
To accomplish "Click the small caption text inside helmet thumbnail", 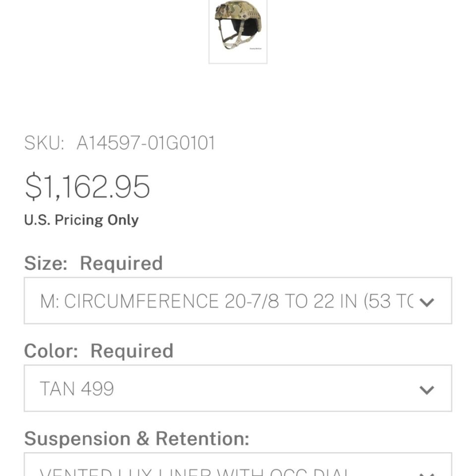I will tap(255, 49).
